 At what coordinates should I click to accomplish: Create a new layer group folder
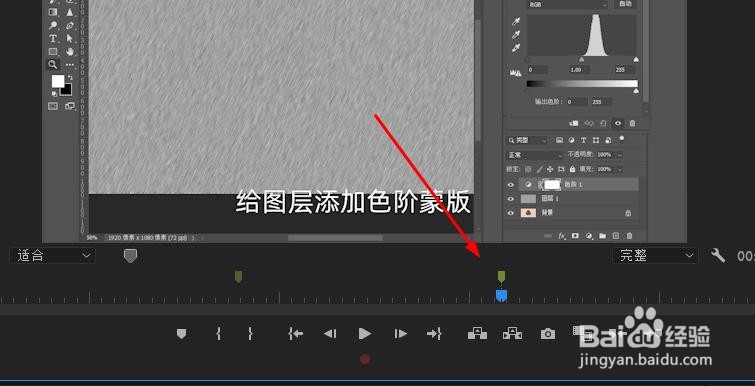click(x=602, y=236)
